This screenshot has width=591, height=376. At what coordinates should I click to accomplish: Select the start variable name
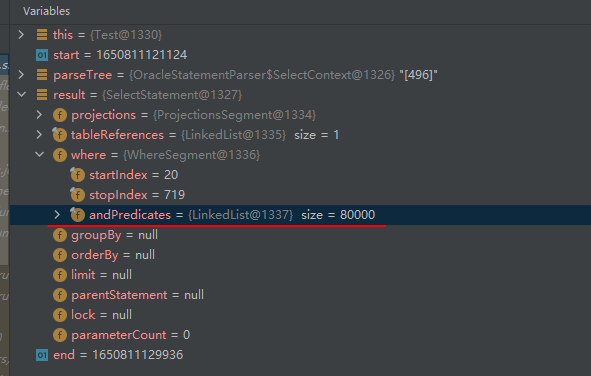66,55
